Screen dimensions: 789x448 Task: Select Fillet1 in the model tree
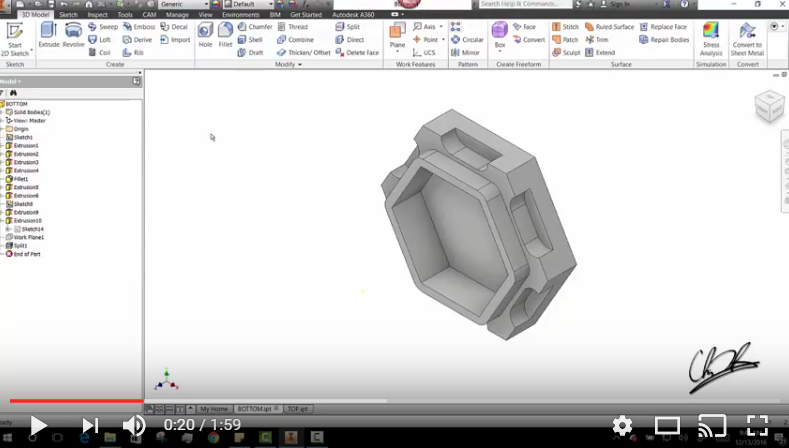point(17,179)
